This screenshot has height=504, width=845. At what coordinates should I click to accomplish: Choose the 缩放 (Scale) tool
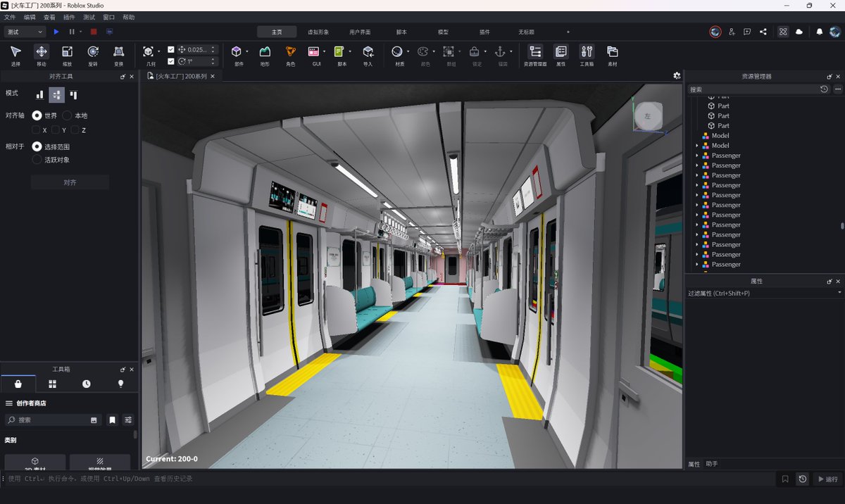67,55
